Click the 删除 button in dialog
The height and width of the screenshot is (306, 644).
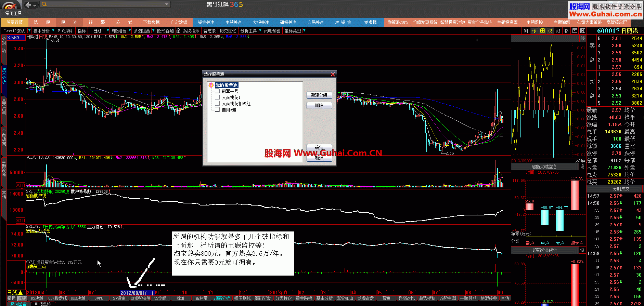point(319,106)
